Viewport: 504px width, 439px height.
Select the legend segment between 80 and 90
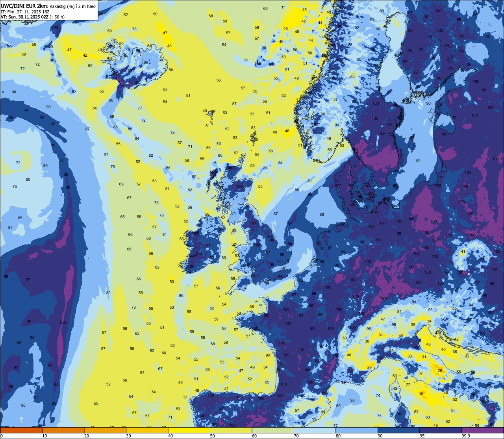coord(357,430)
